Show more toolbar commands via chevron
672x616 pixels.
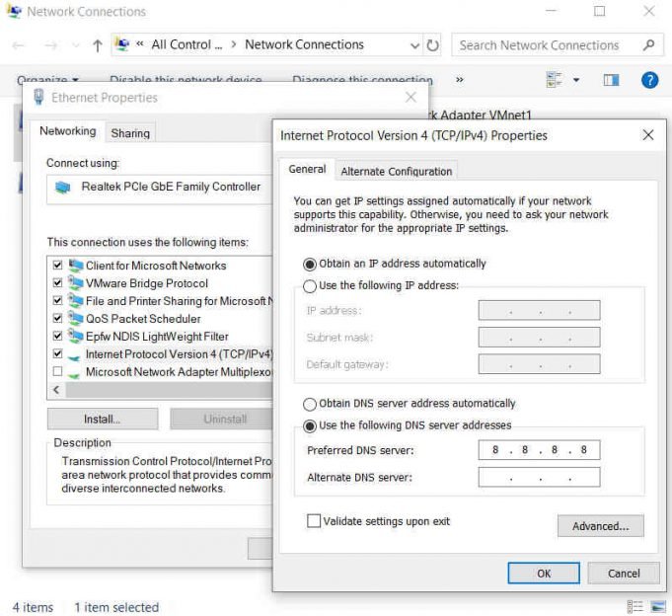click(x=460, y=79)
